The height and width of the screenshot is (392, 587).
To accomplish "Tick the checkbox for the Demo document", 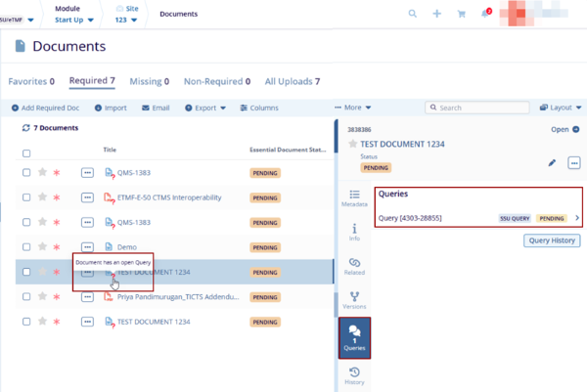I will [x=26, y=247].
